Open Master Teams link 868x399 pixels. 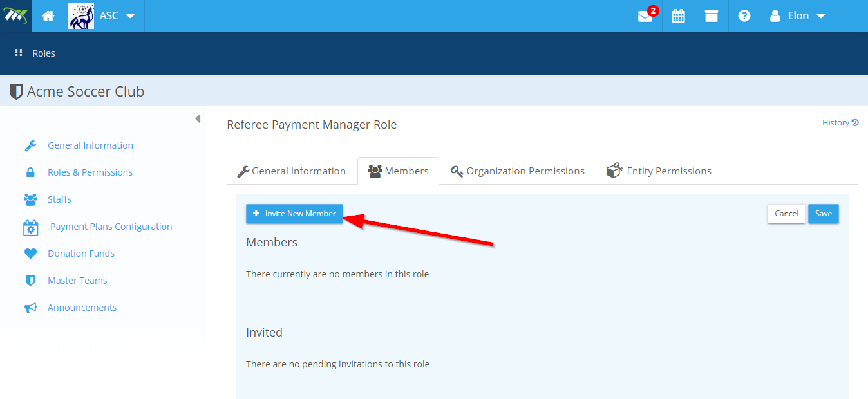pos(77,281)
